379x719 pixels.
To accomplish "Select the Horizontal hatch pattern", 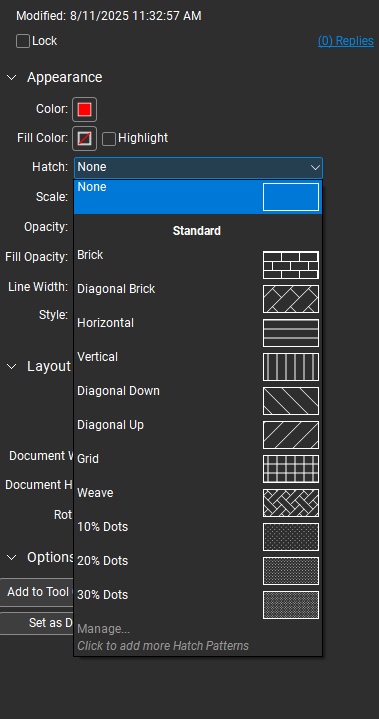I will 198,332.
